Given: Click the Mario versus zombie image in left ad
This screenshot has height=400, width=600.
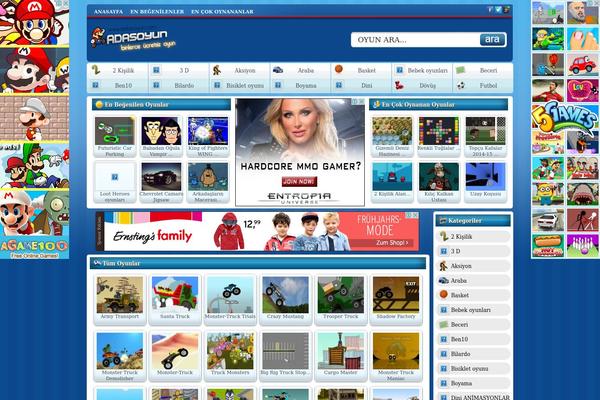Looking at the screenshot, I should click(34, 214).
